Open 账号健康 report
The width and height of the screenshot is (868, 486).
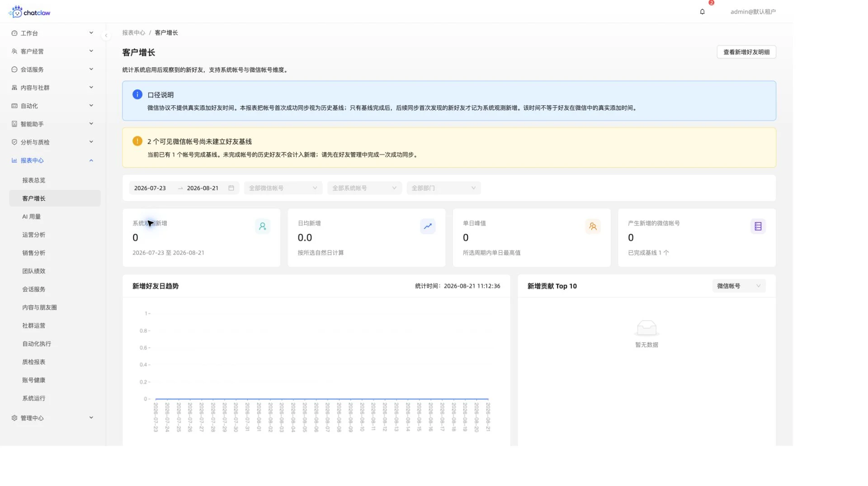[x=55, y=380]
